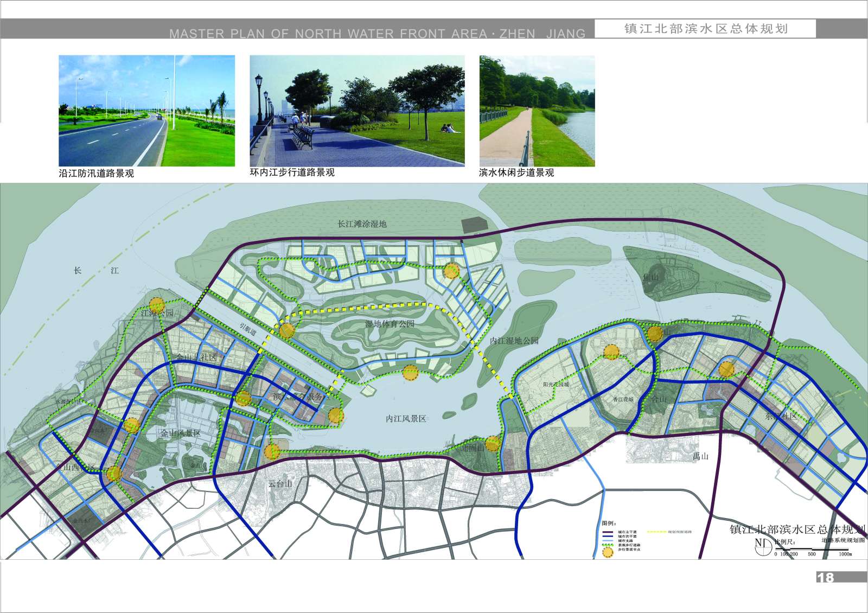Click the dark blue 城市次干道 legend line
868x613 pixels.
(608, 537)
